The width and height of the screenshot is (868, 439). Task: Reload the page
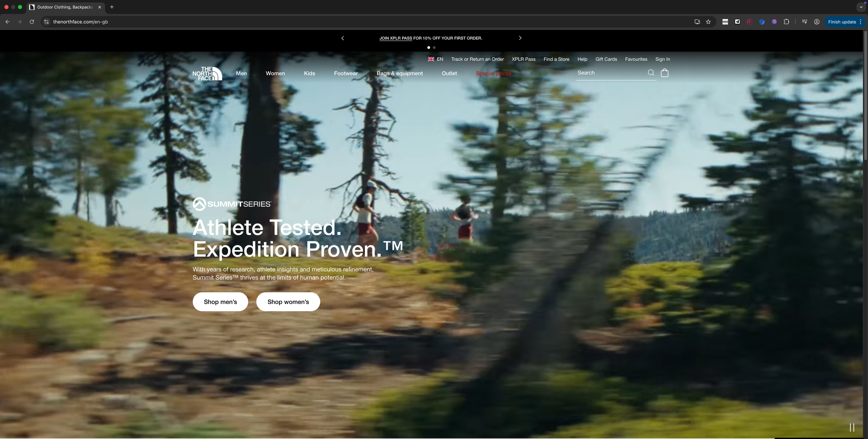(x=32, y=22)
